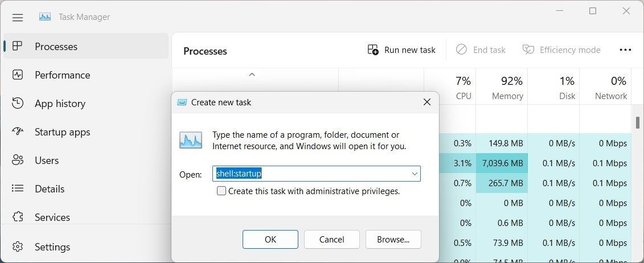
Task: Select the Processes sidebar icon
Action: (x=17, y=46)
